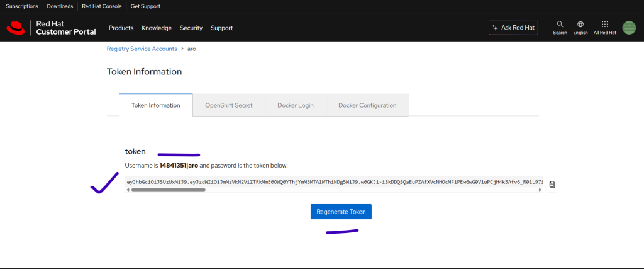Open the Subscriptions link in top bar
644x269 pixels.
(x=22, y=6)
